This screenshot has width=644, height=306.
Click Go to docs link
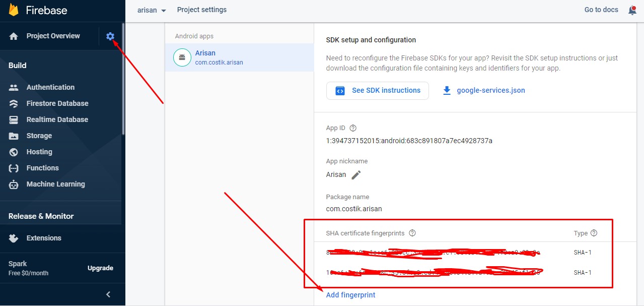click(601, 10)
